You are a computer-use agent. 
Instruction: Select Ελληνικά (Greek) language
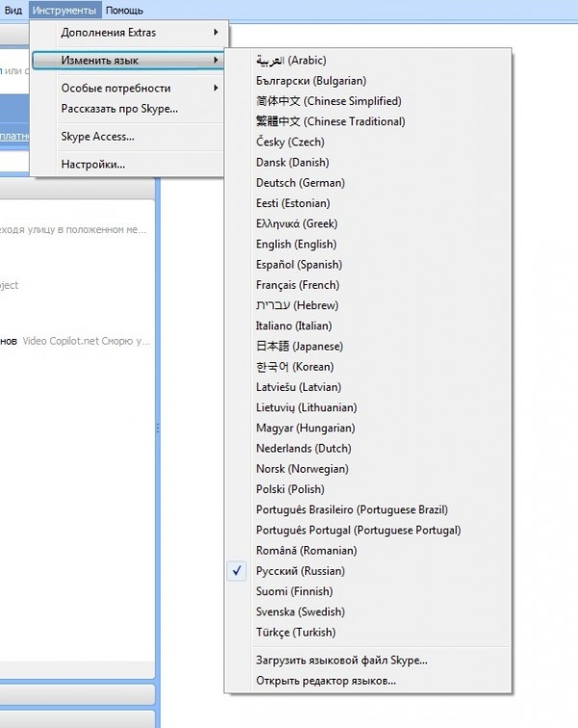coord(368,223)
